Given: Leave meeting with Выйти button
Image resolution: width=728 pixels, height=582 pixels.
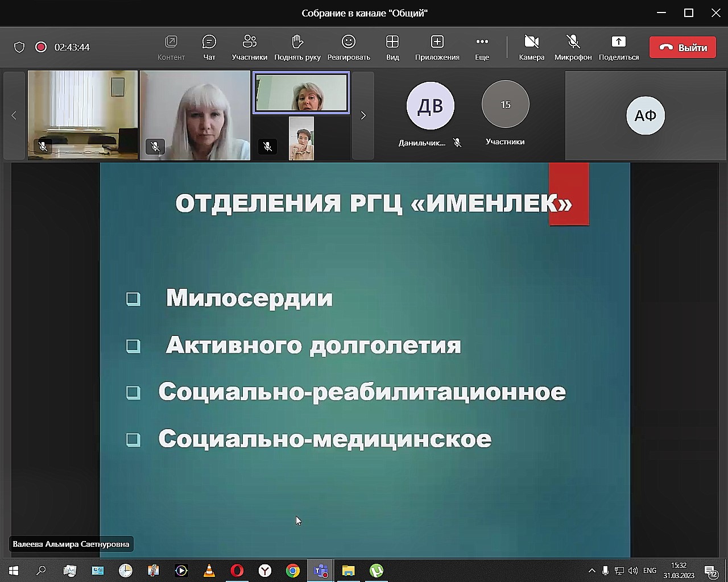Looking at the screenshot, I should click(682, 48).
